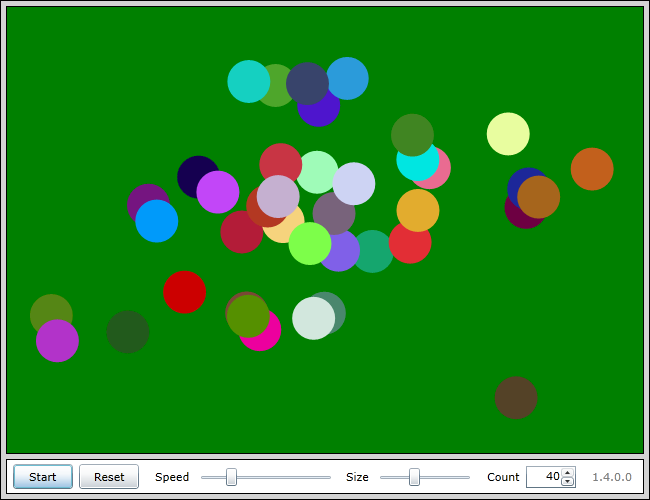
Task: Click the Reset button
Action: pos(109,477)
